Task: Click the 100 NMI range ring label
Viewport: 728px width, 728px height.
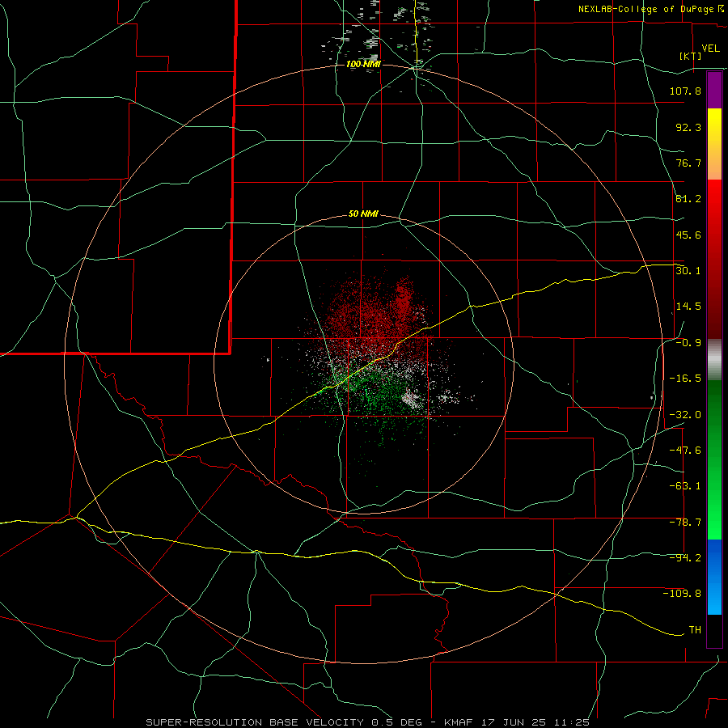Action: click(x=363, y=64)
